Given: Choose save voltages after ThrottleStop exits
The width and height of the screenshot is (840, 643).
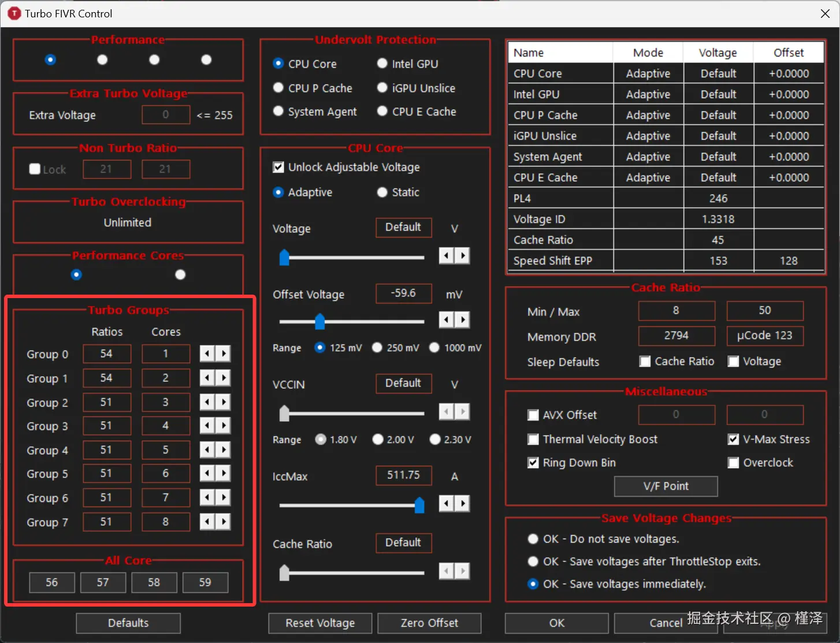Looking at the screenshot, I should 533,561.
